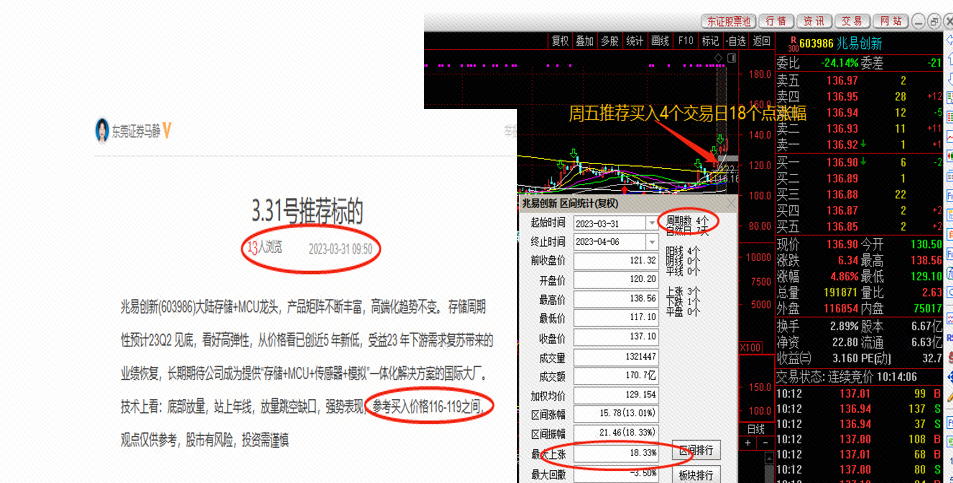The width and height of the screenshot is (953, 483).
Task: Click the 总量 191871 value
Action: 841,292
